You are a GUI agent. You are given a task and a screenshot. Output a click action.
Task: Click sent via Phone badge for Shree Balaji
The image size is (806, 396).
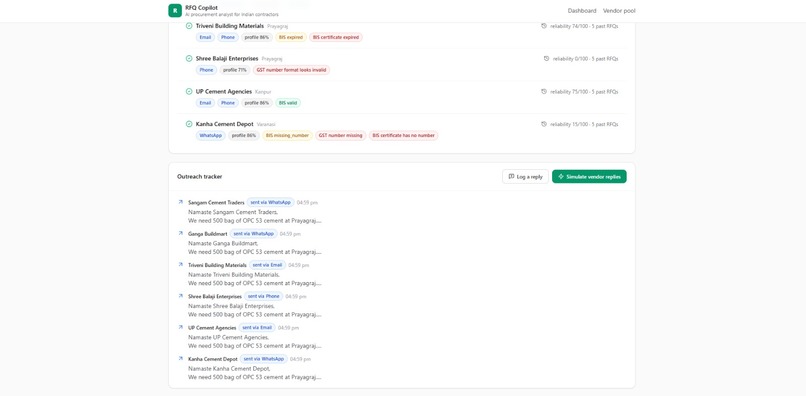264,297
